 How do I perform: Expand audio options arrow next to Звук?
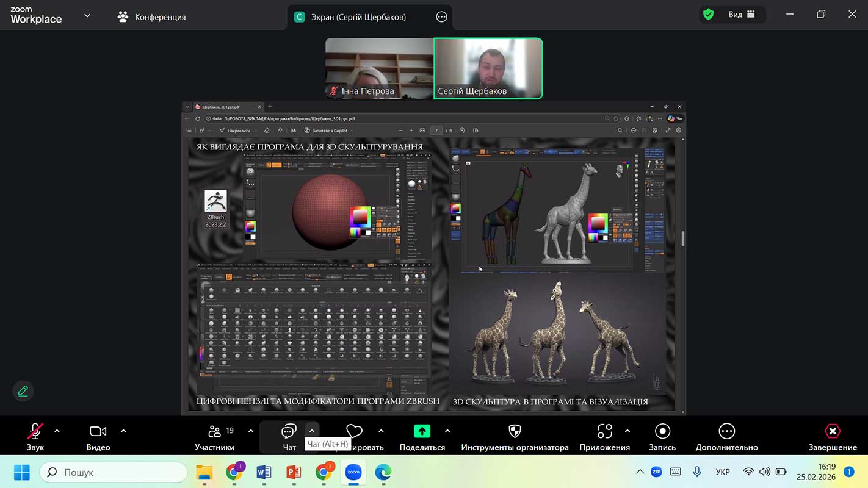(57, 431)
